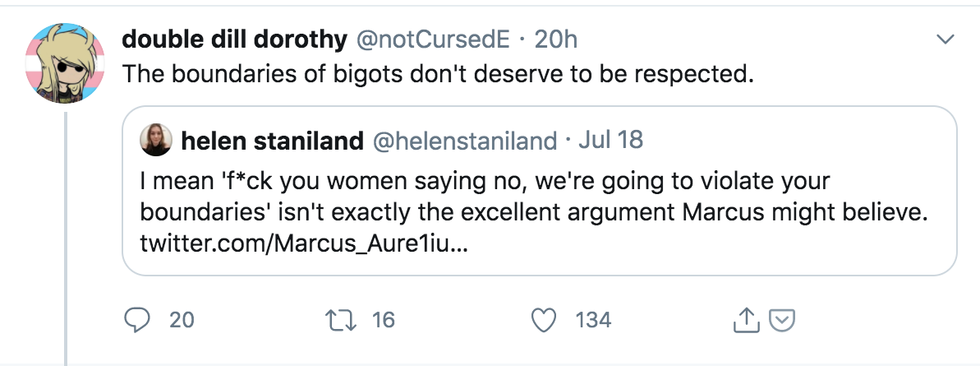The image size is (980, 366).
Task: Click helen staniland's small avatar
Action: 157,140
